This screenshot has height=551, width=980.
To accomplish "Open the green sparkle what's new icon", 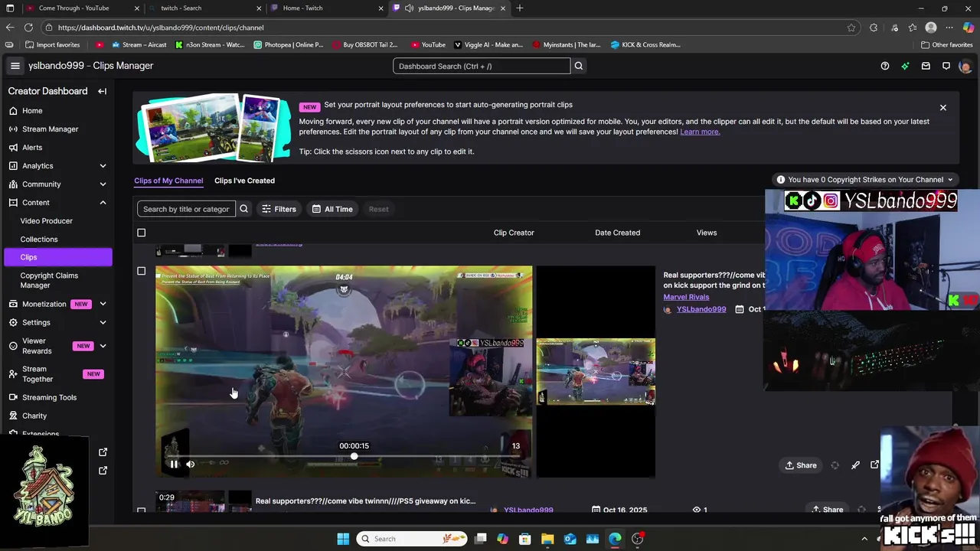I will click(x=905, y=66).
